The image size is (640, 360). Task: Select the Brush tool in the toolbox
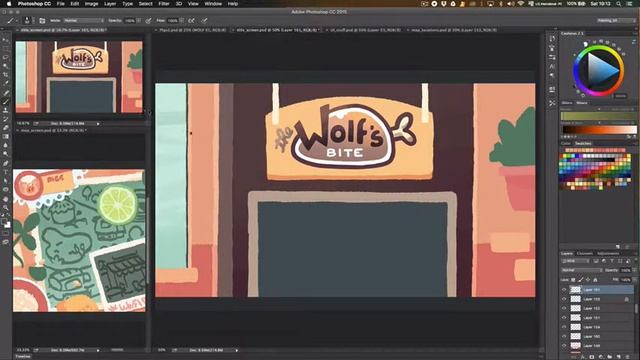[x=5, y=102]
